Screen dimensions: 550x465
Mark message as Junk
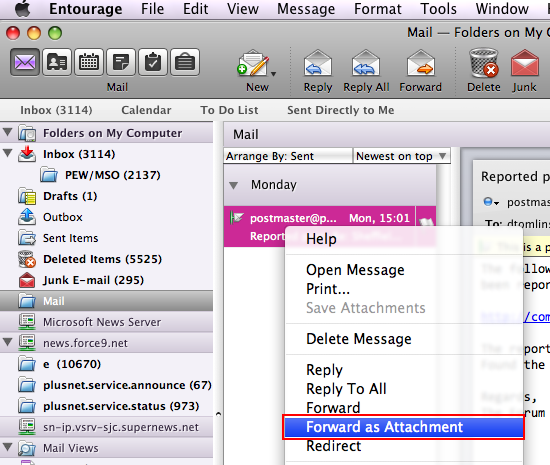pos(524,71)
